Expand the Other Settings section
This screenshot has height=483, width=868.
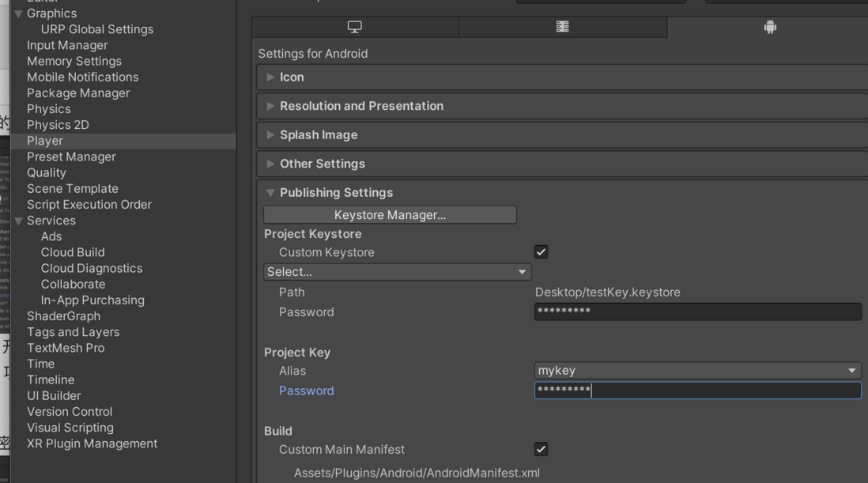[x=270, y=164]
